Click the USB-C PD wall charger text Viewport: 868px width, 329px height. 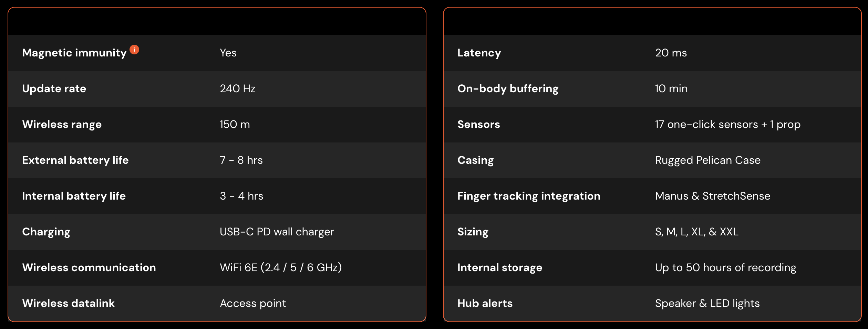[277, 232]
